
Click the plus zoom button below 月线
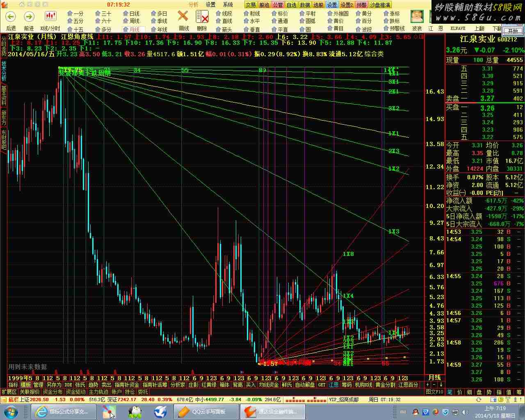coord(427,385)
